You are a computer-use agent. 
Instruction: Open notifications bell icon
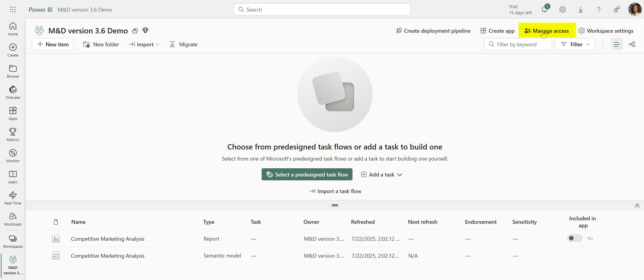(545, 10)
